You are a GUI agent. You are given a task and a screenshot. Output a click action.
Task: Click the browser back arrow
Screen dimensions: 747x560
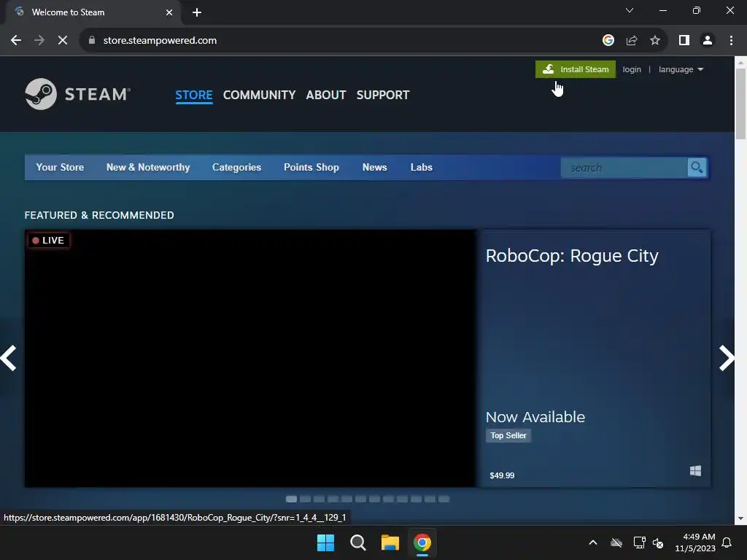(16, 41)
